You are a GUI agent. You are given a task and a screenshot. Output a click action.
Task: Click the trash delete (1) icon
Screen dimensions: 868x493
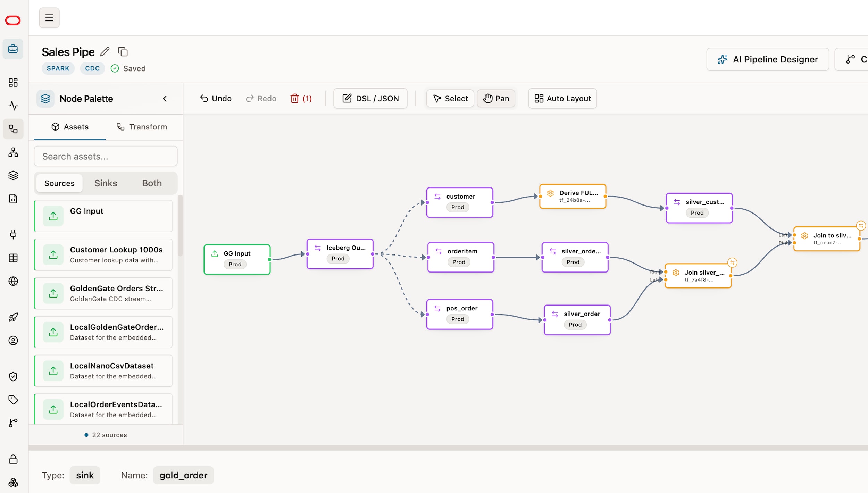point(301,99)
